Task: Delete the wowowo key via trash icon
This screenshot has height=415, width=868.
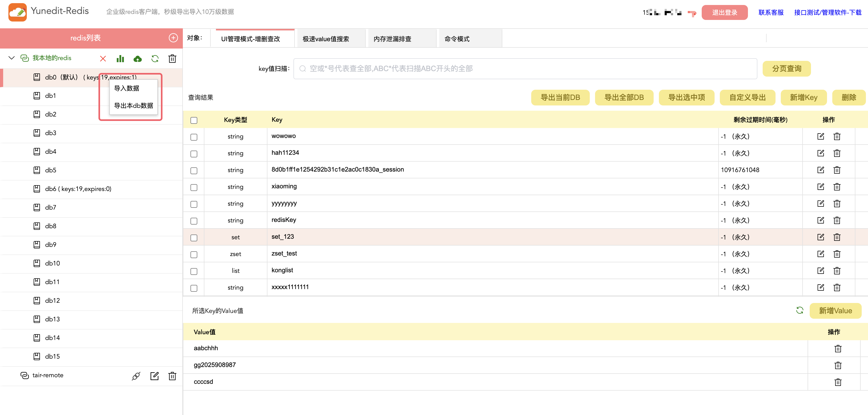Action: [x=837, y=136]
